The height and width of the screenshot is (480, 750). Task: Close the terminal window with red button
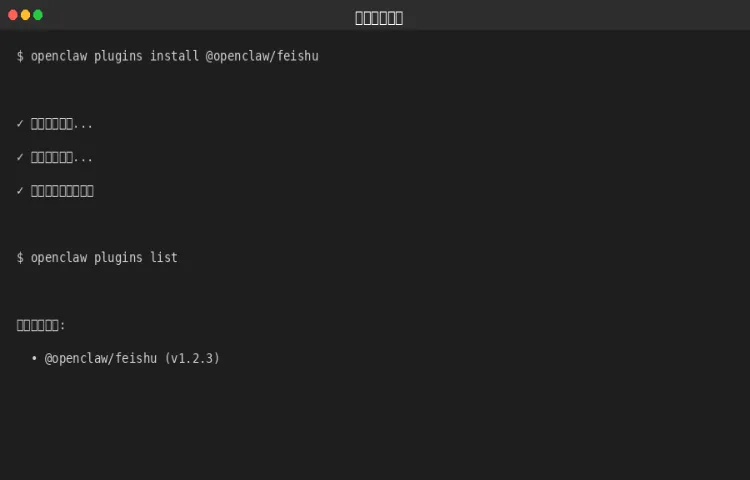tap(13, 15)
